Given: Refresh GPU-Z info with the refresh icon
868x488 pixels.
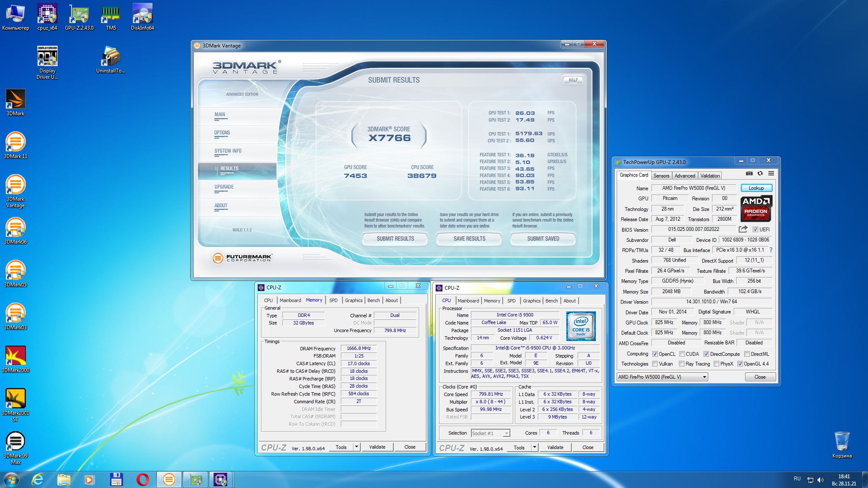Looking at the screenshot, I should (x=760, y=173).
